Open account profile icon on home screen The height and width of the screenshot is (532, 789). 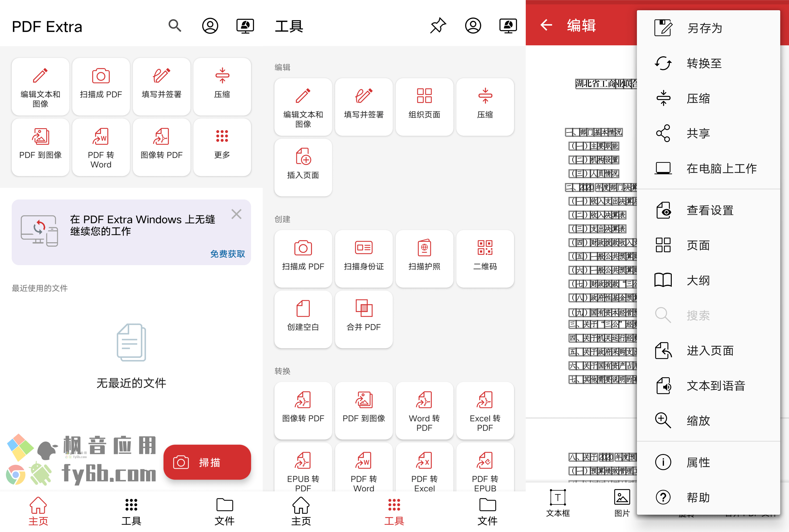tap(210, 26)
